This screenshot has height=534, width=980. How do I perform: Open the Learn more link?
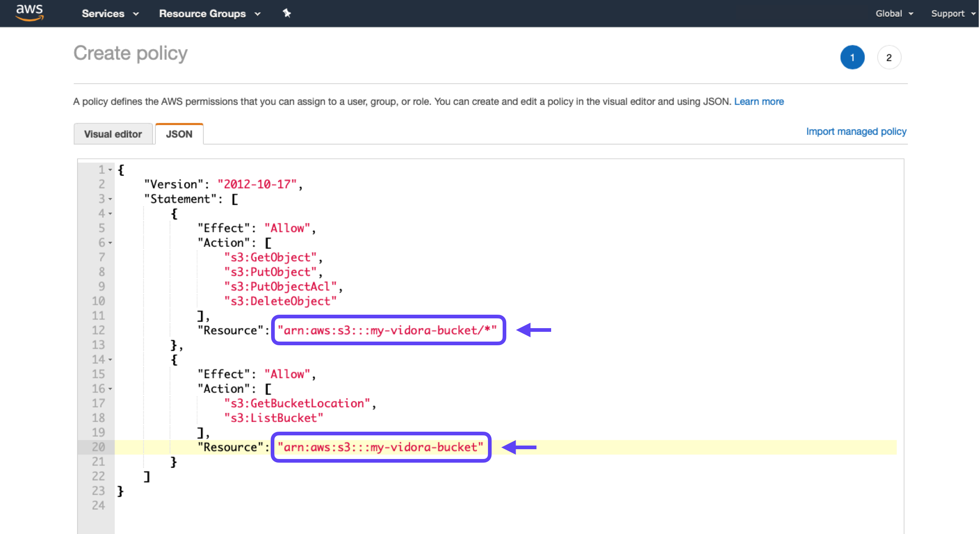(759, 102)
